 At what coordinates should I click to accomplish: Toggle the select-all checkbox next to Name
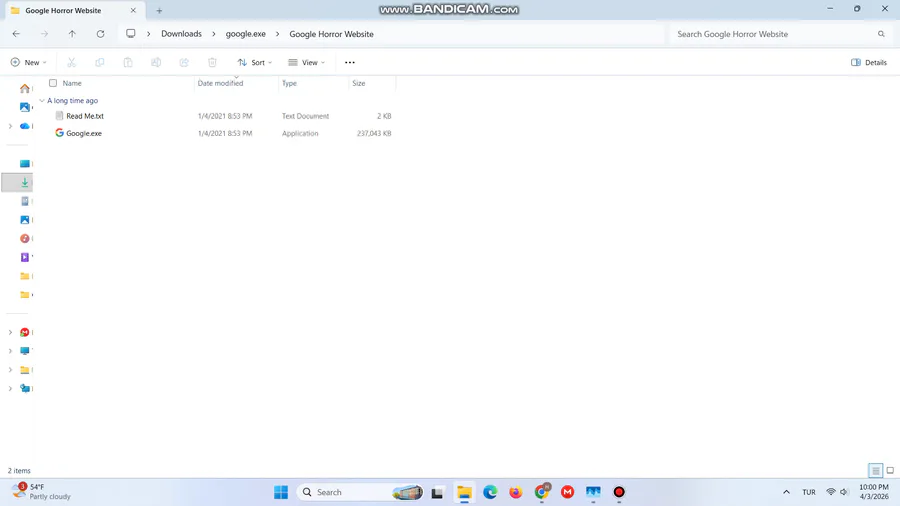point(53,83)
